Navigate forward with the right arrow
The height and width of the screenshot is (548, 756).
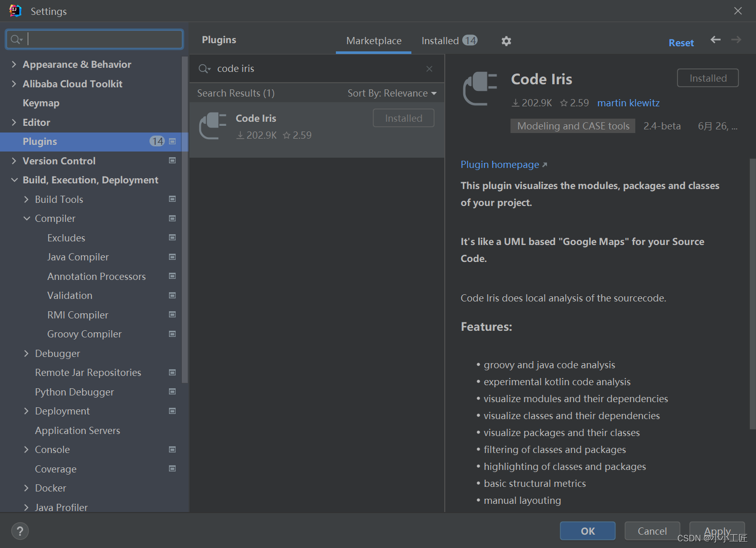pyautogui.click(x=736, y=40)
